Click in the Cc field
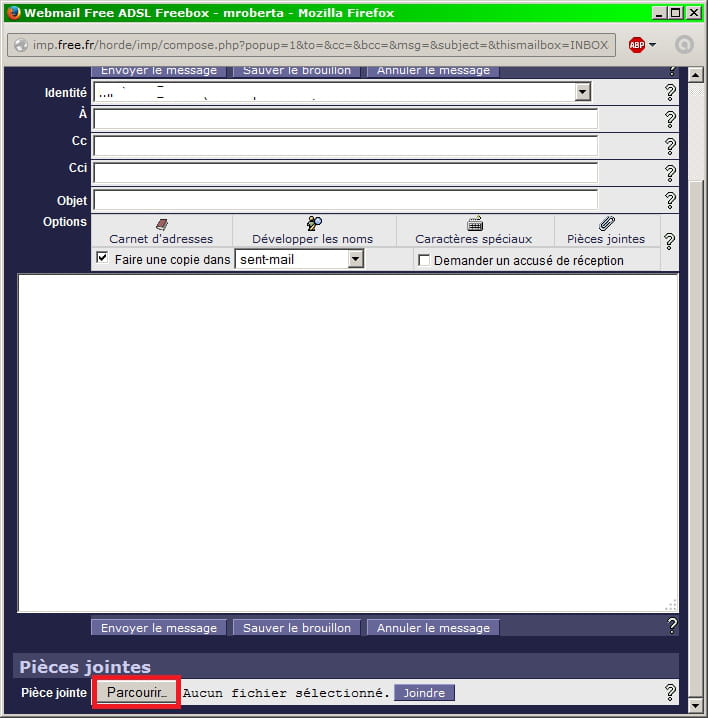This screenshot has width=708, height=718. [x=345, y=147]
